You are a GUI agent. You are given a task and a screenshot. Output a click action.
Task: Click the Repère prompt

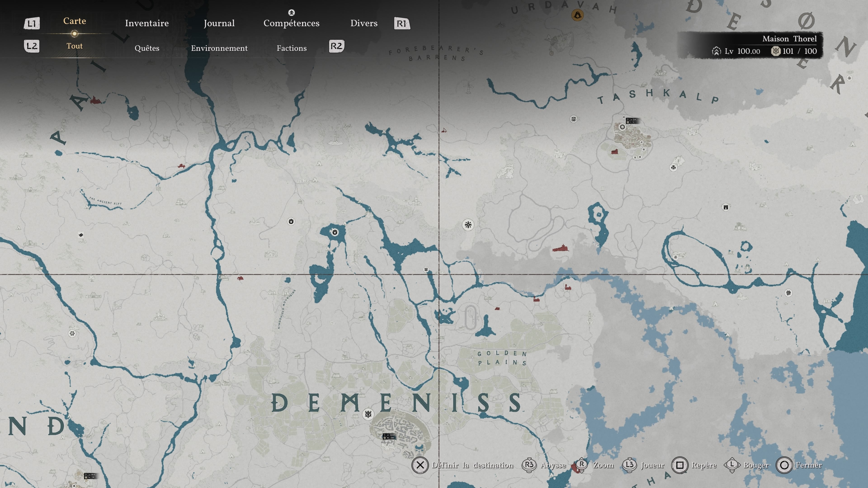[x=694, y=465]
